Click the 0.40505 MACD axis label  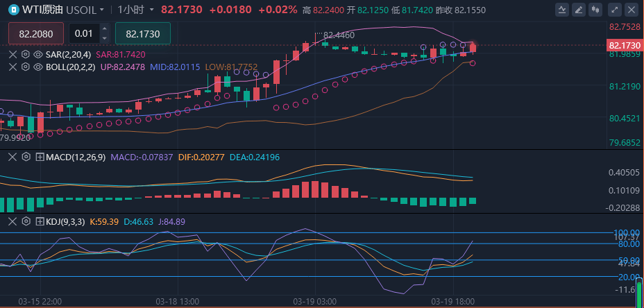click(x=625, y=173)
